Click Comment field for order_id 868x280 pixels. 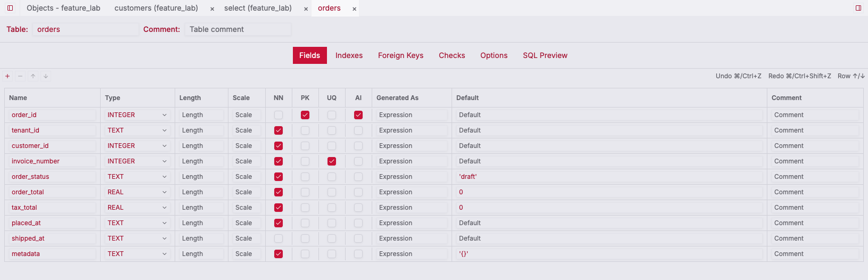(x=815, y=115)
